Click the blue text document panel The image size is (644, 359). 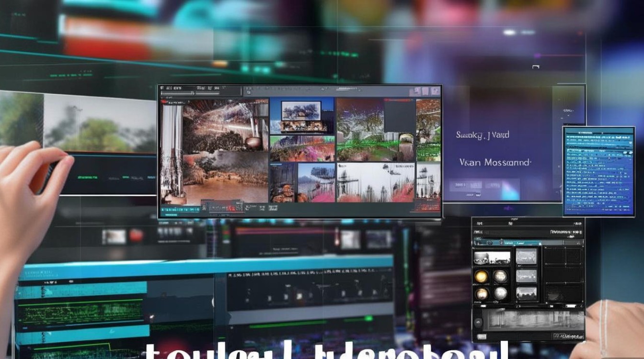tap(592, 171)
